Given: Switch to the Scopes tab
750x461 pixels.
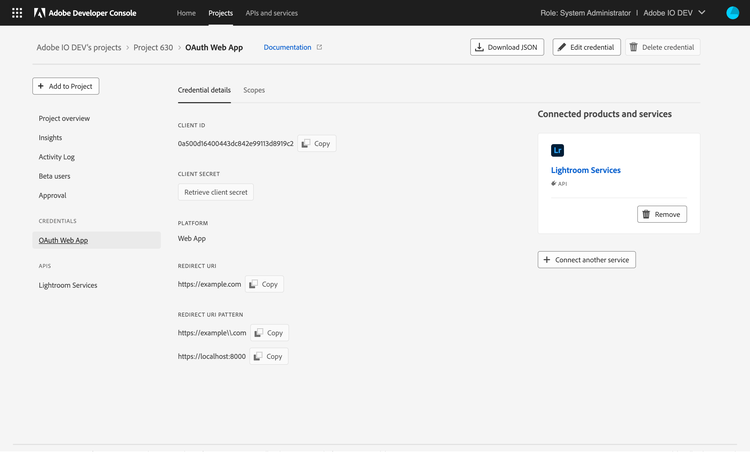Looking at the screenshot, I should pyautogui.click(x=254, y=90).
